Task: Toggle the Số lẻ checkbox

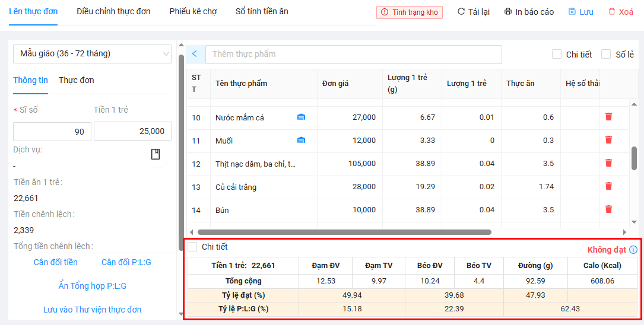Action: [606, 54]
